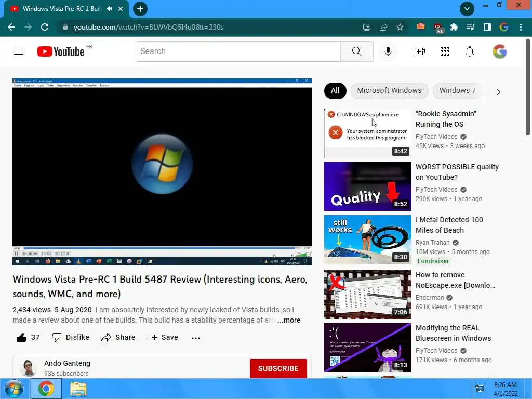Click the red extension icon with 61 badge

click(x=438, y=28)
